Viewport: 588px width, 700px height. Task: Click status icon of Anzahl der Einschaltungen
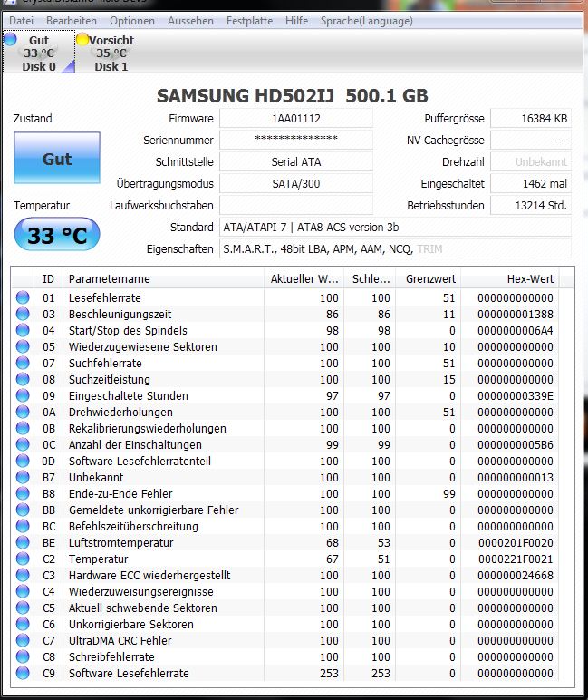coord(23,444)
